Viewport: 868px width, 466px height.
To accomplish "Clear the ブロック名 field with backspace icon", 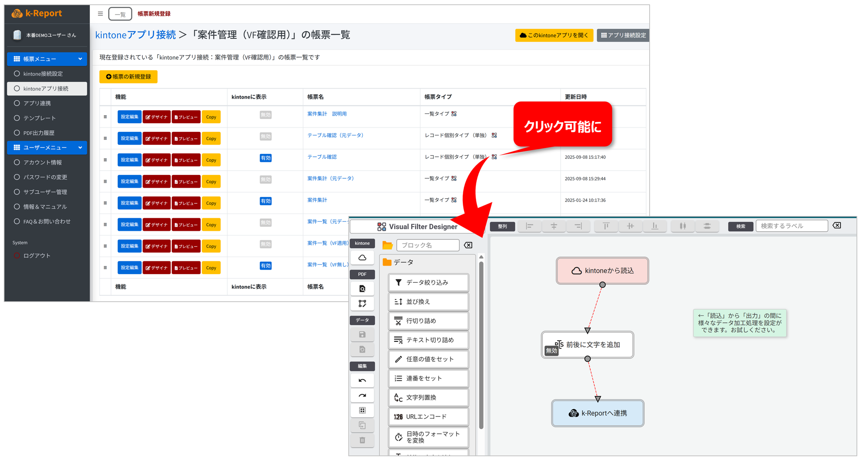I will (x=468, y=245).
